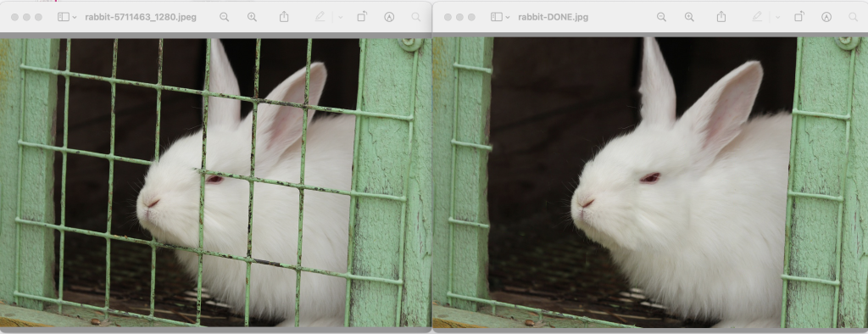Image resolution: width=868 pixels, height=334 pixels.
Task: Show Markup toolbar in rabbit-DONE.jpg window
Action: (x=826, y=17)
